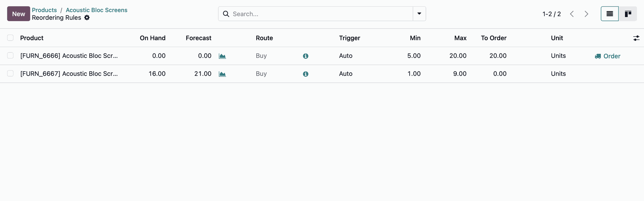Click New to create reordering rule
Screen dimensions: 644x201
18,14
